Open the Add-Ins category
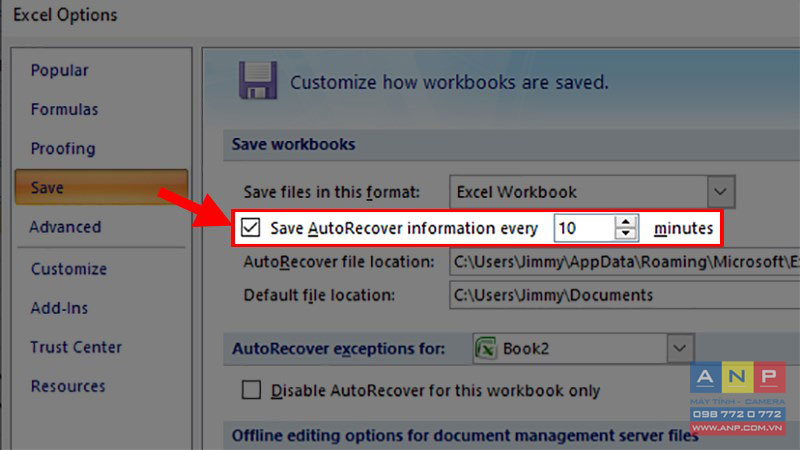The height and width of the screenshot is (450, 800). click(59, 308)
